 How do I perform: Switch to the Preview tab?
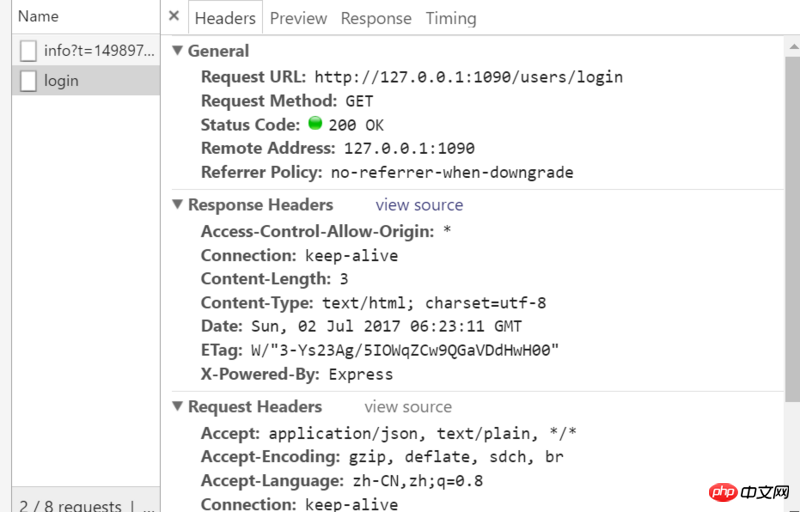(298, 18)
